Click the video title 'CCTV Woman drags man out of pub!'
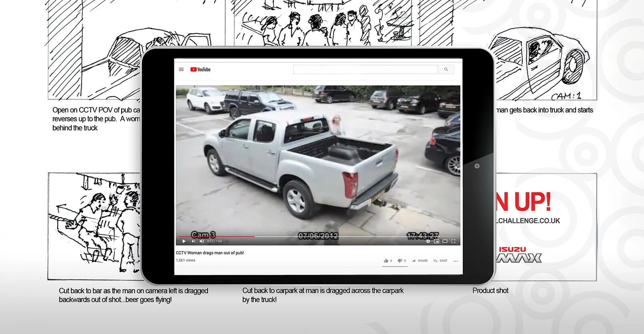The height and width of the screenshot is (334, 644). 210,253
